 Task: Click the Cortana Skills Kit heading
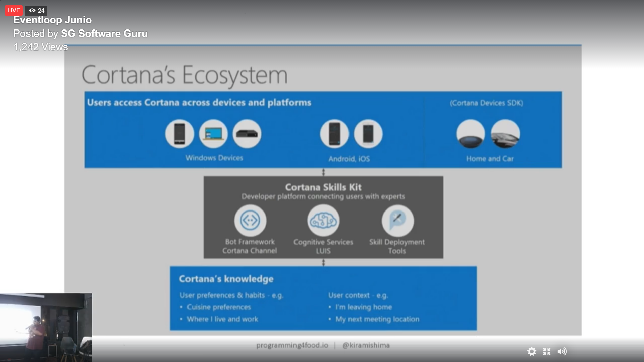click(x=323, y=187)
